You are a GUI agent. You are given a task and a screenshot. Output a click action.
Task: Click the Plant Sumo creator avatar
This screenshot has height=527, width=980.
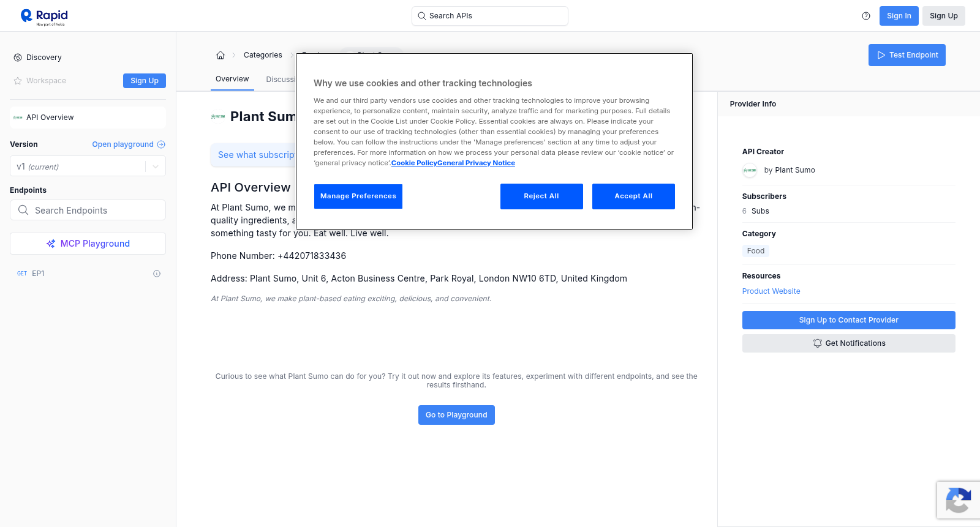coord(750,170)
